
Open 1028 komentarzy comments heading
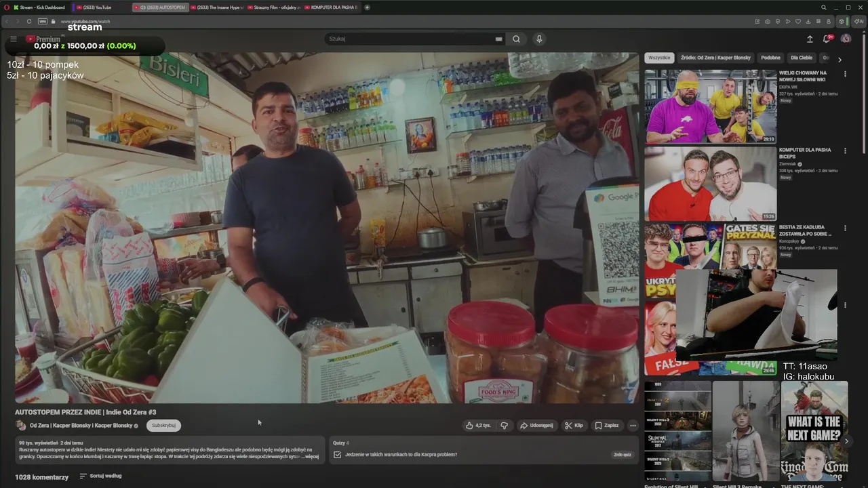[x=42, y=477]
